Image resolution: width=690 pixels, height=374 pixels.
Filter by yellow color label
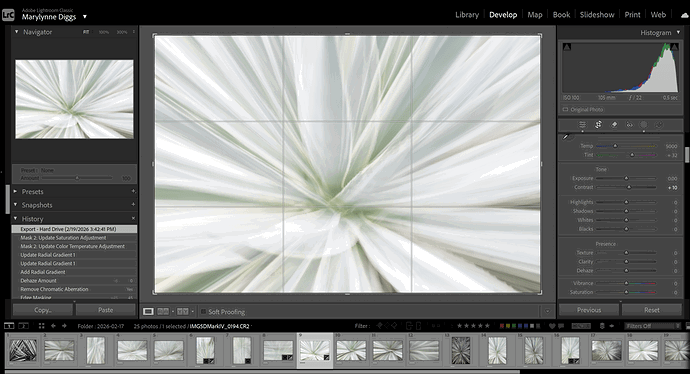(508, 326)
